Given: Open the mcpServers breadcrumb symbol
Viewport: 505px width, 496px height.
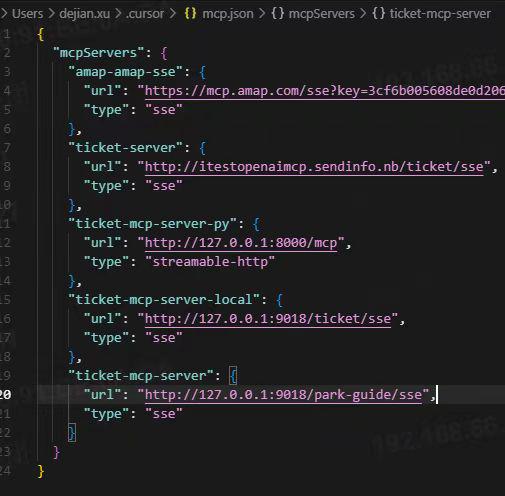Looking at the screenshot, I should [x=322, y=14].
